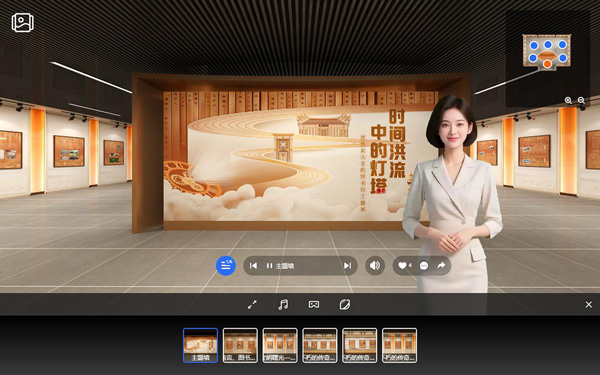Open the sixth scene thumbnail
The height and width of the screenshot is (375, 600).
[399, 345]
